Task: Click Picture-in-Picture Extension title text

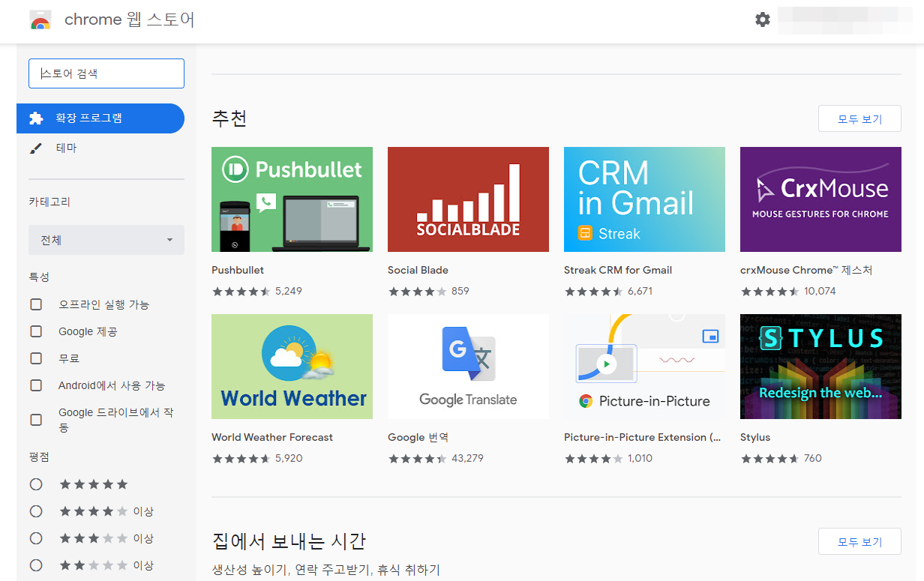Action: 642,437
